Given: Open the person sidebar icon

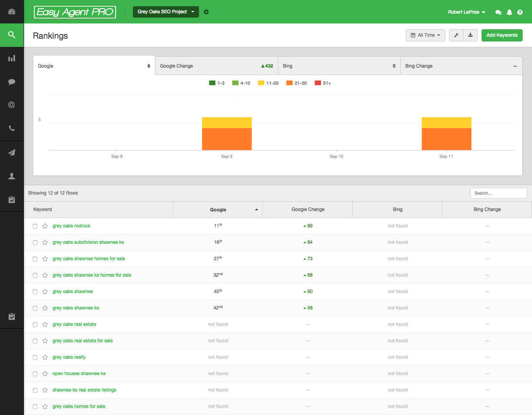Looking at the screenshot, I should (12, 176).
